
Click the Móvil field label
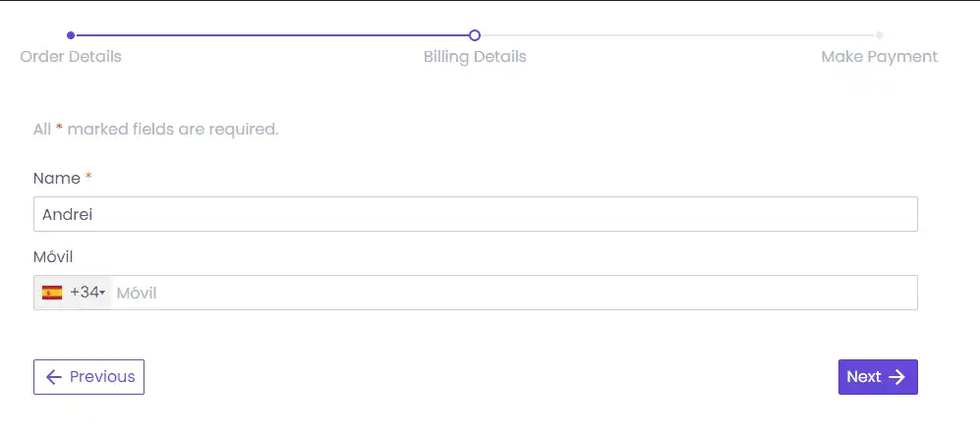pos(53,256)
